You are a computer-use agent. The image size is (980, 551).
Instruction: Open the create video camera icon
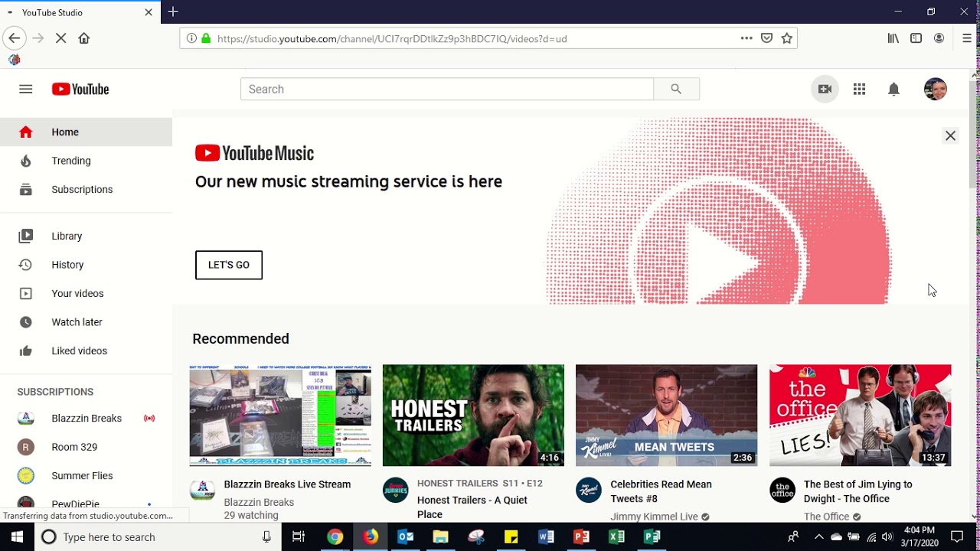click(825, 90)
